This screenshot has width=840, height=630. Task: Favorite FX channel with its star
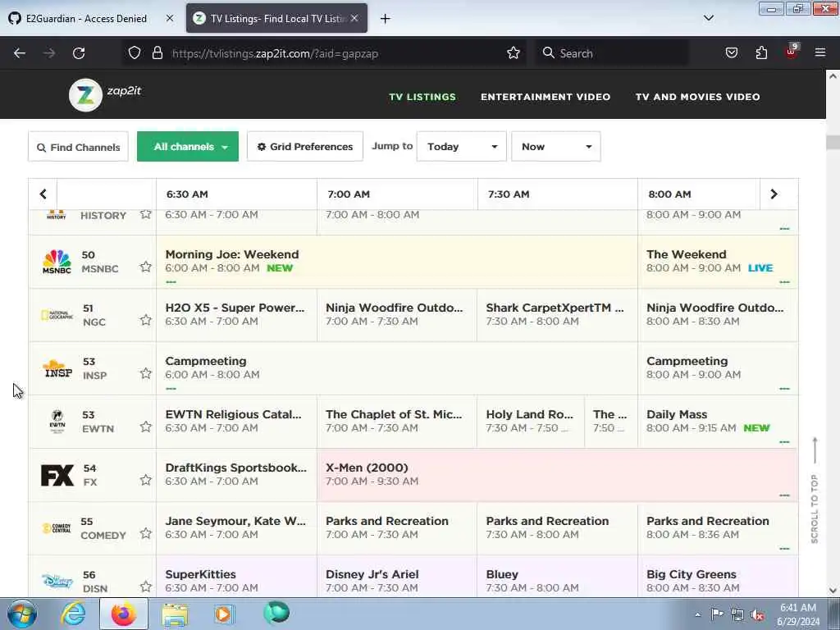tap(146, 480)
